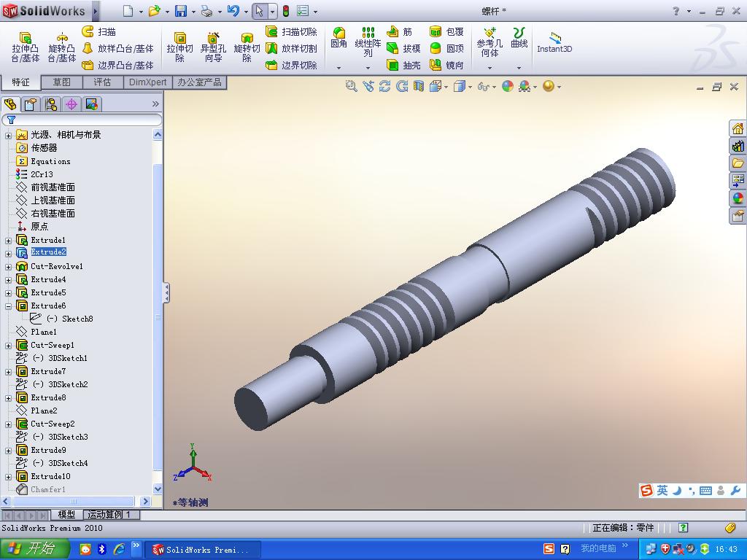Open the DimXpertManager panel tab
The height and width of the screenshot is (560, 747).
pos(71,104)
